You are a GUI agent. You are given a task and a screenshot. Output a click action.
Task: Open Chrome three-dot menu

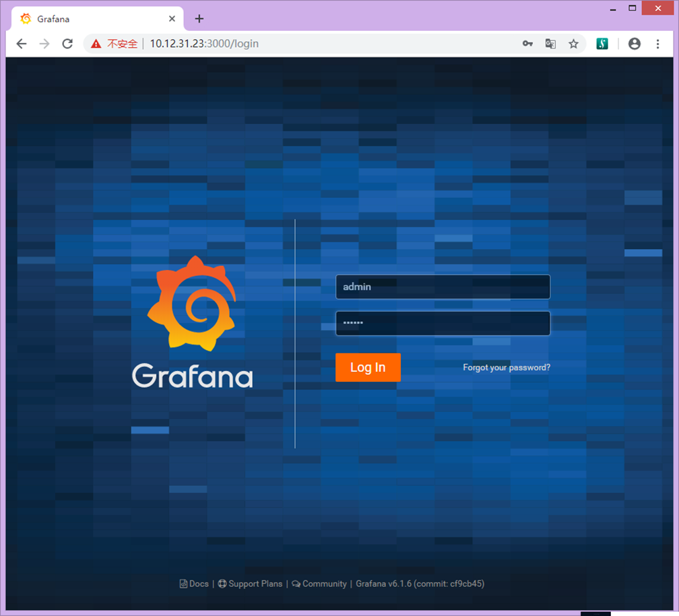click(x=657, y=44)
